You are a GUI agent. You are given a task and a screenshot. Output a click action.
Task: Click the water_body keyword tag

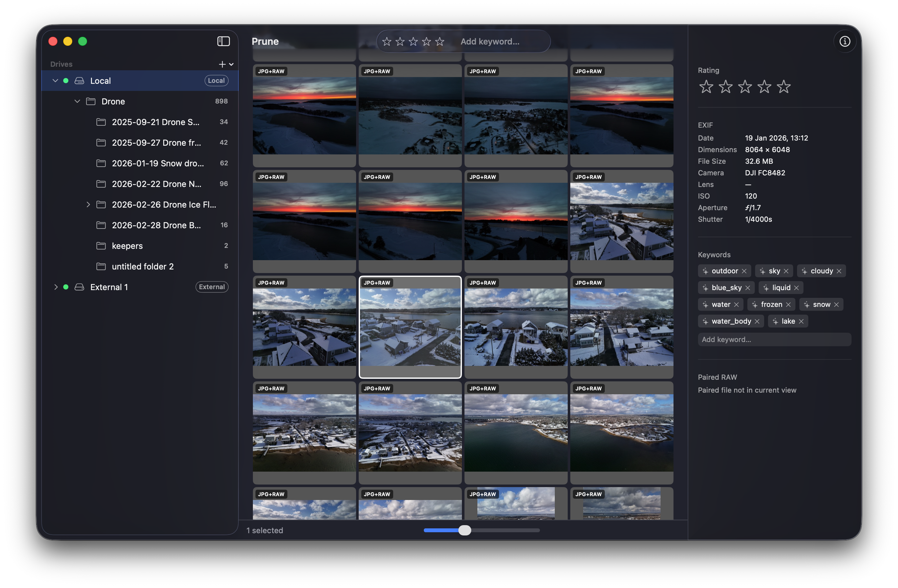(x=731, y=321)
